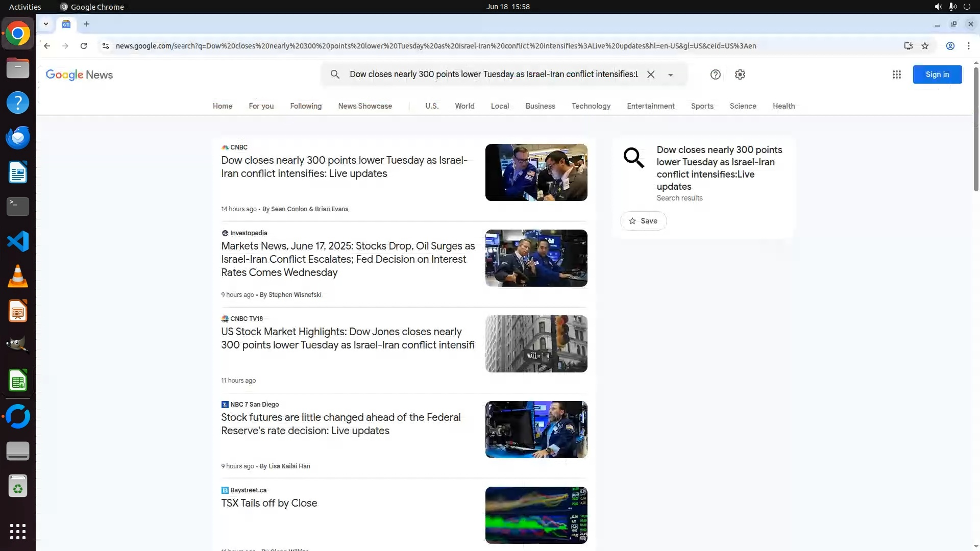Open CNBC Dow closes lower headline
Image resolution: width=980 pixels, height=551 pixels.
tap(344, 167)
